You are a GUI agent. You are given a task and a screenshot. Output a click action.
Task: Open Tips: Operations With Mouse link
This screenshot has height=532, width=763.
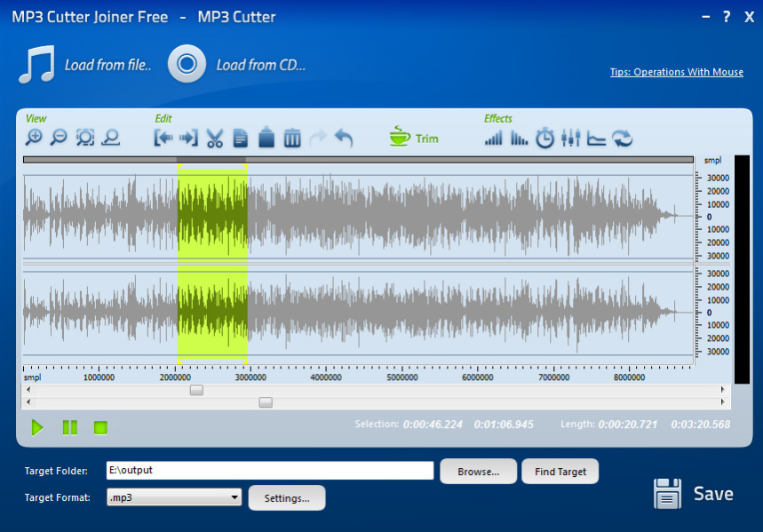point(676,72)
